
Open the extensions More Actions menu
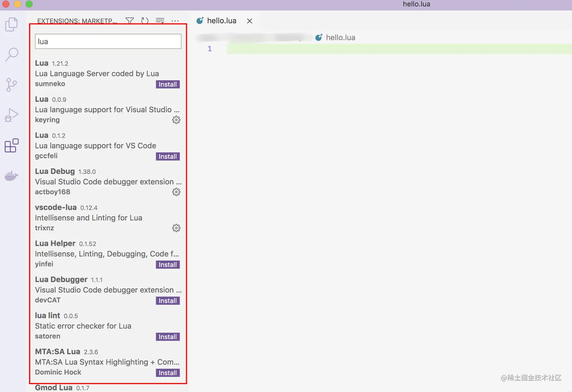175,21
